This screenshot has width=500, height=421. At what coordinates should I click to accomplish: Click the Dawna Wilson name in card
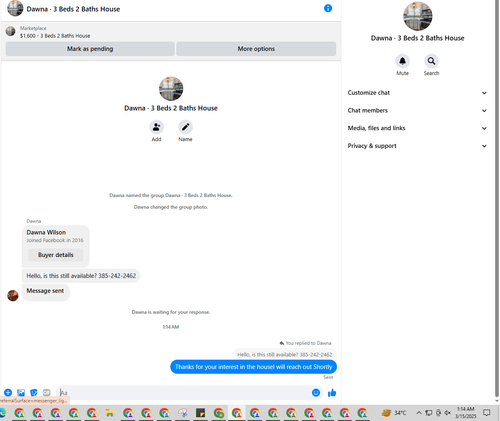click(46, 232)
